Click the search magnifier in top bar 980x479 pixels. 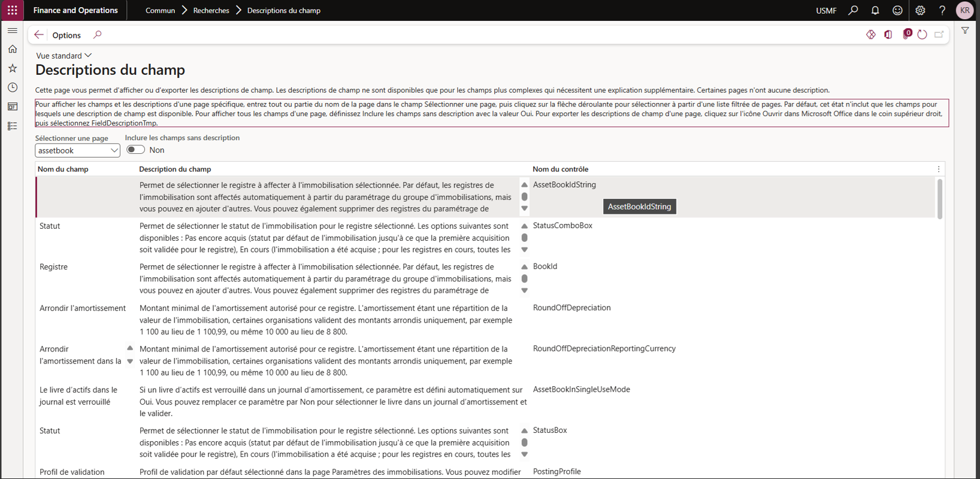tap(853, 10)
